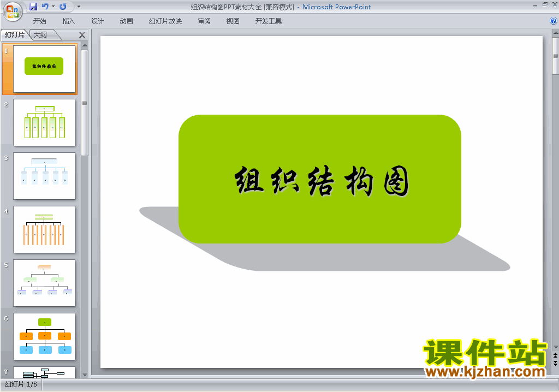Open the 开发工具 ribbon tab
This screenshot has width=559, height=392.
point(269,21)
